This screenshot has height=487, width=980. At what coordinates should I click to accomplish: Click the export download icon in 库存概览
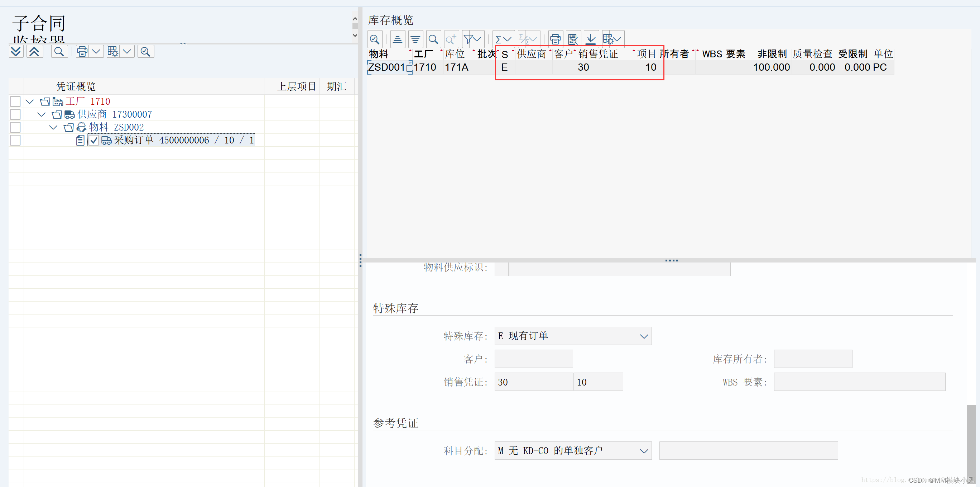click(591, 39)
